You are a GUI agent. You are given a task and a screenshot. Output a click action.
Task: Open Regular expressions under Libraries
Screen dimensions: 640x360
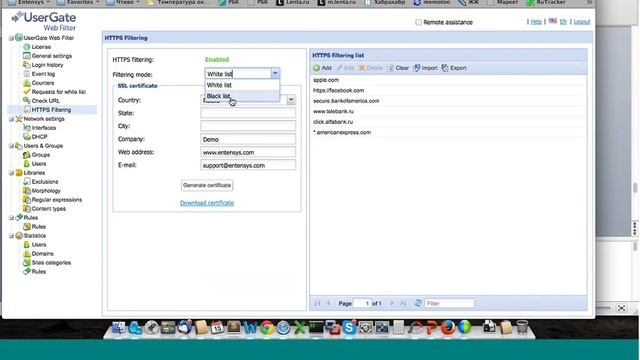(57, 200)
